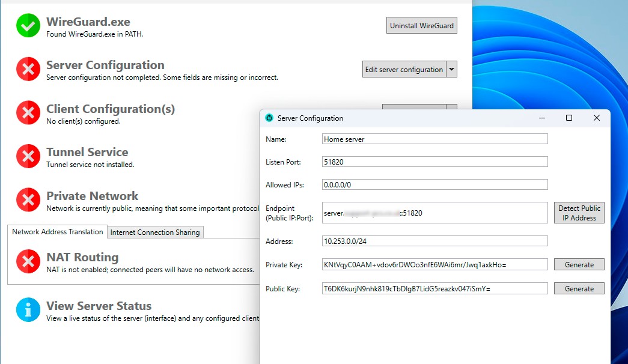Uninstall WireGuard using the button

422,25
